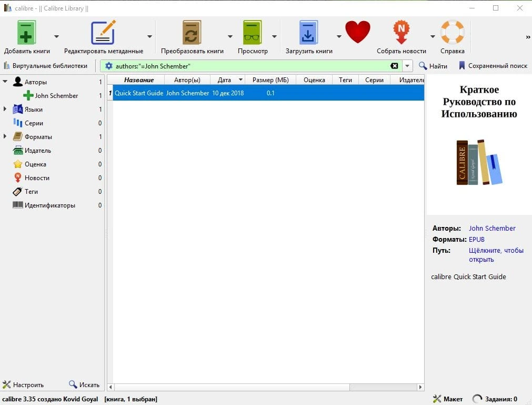Open the Edit metadata pencil icon
This screenshot has width=532, height=405.
pos(103,33)
